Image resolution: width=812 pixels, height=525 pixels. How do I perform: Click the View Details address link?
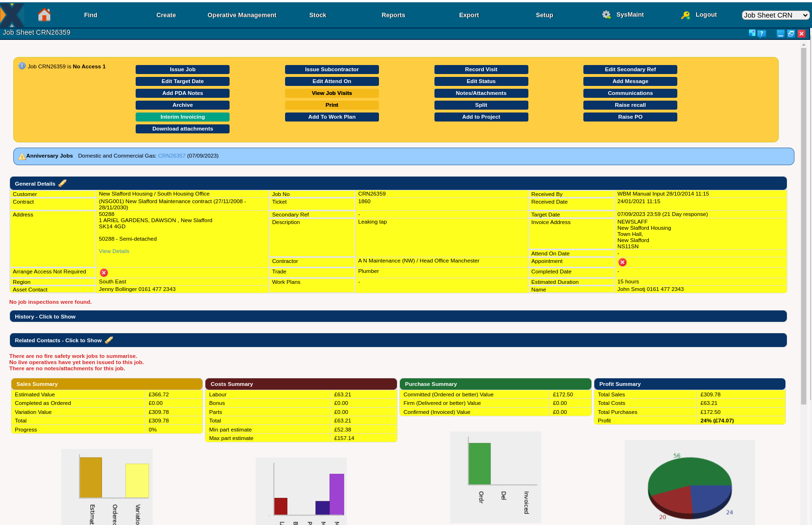(114, 251)
